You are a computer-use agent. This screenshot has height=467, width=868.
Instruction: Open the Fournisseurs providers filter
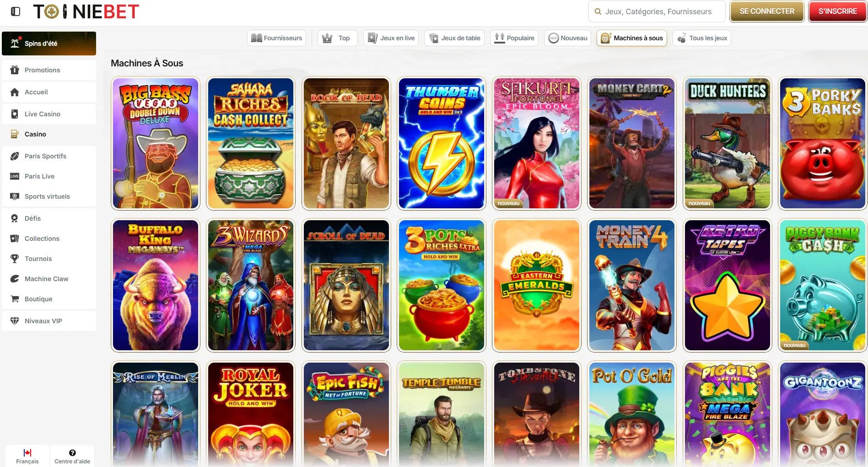(x=277, y=38)
